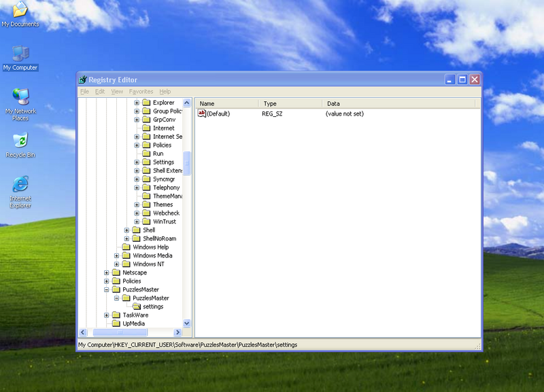Expand the Group Policy registry key
Image resolution: width=544 pixels, height=392 pixels.
pos(137,111)
